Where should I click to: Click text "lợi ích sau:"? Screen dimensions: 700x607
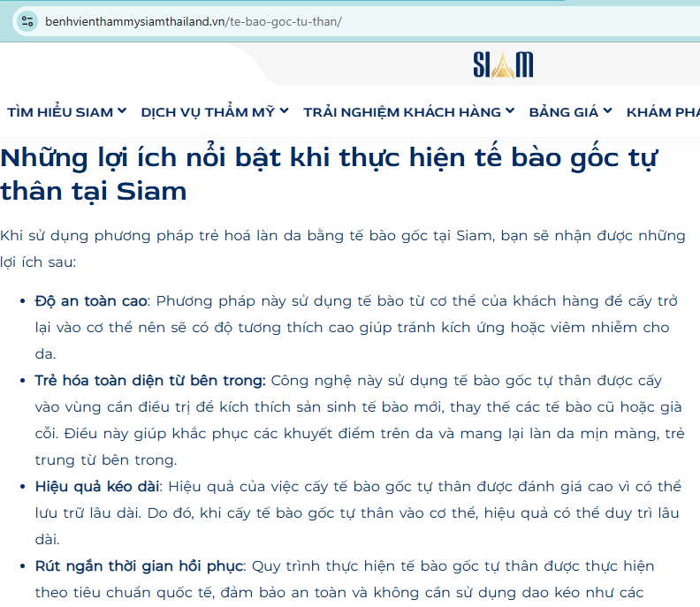pyautogui.click(x=38, y=262)
